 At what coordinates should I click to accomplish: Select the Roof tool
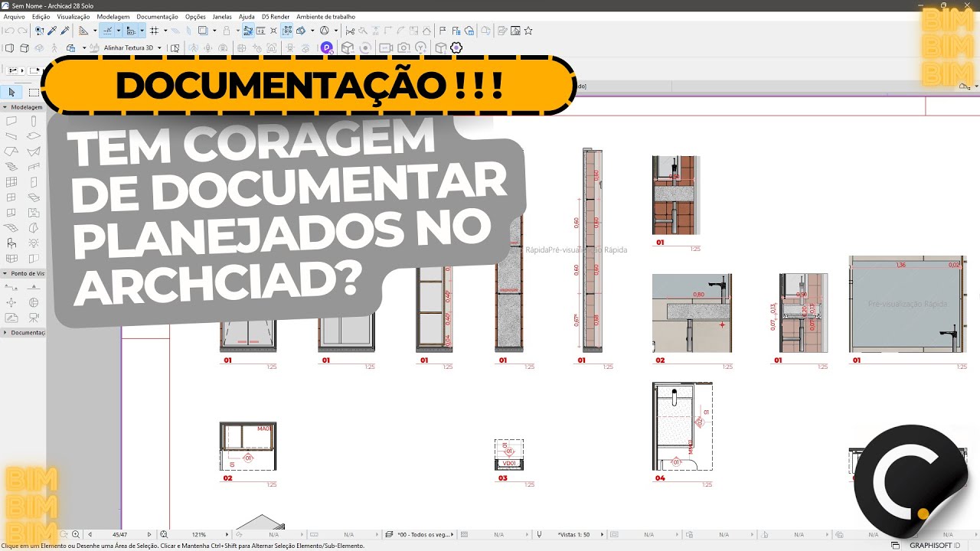click(11, 151)
